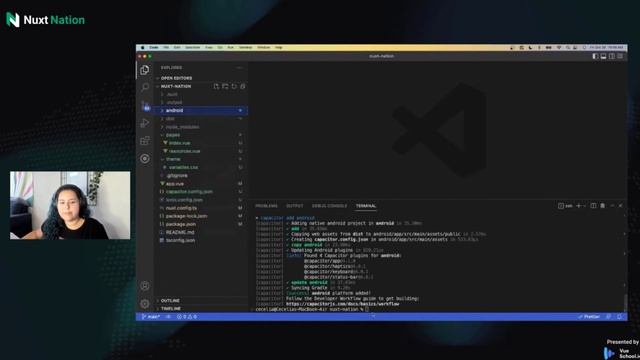Open the Search view in activity bar
The image size is (640, 360).
coord(144,87)
